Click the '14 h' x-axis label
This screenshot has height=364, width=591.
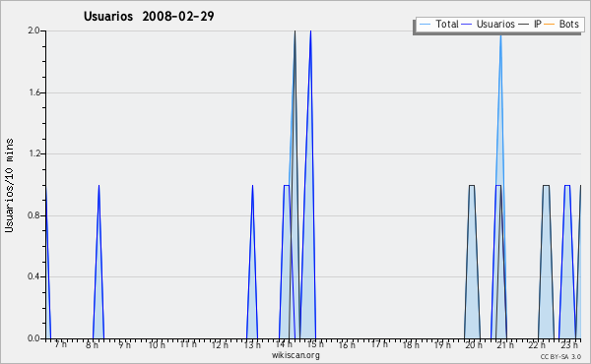tap(284, 344)
